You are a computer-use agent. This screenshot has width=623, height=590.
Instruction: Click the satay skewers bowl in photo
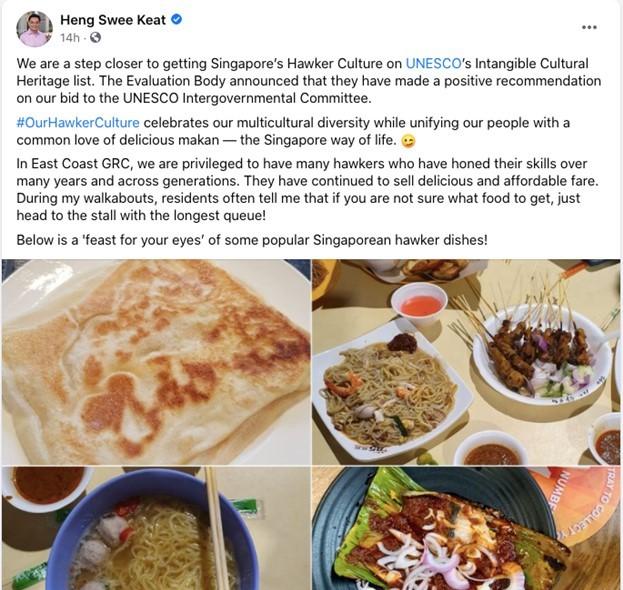(542, 354)
